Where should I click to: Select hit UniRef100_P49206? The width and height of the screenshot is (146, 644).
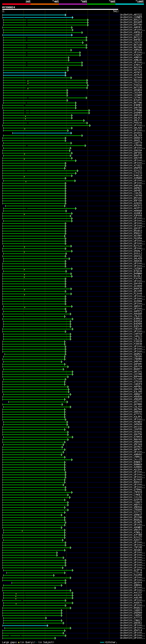click(131, 123)
